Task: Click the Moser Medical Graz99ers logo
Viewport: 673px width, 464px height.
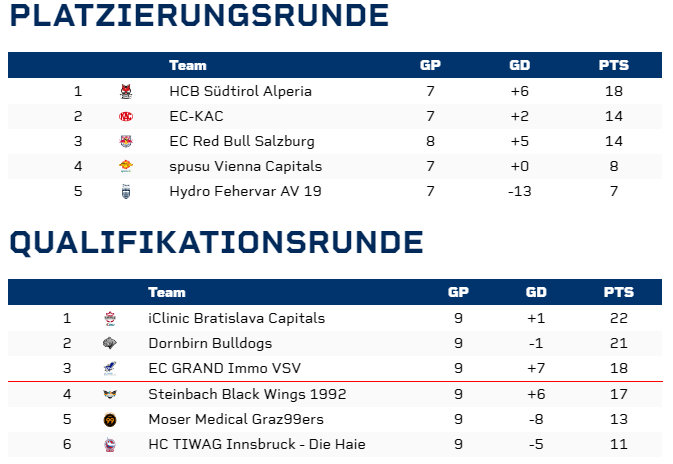Action: (x=110, y=420)
